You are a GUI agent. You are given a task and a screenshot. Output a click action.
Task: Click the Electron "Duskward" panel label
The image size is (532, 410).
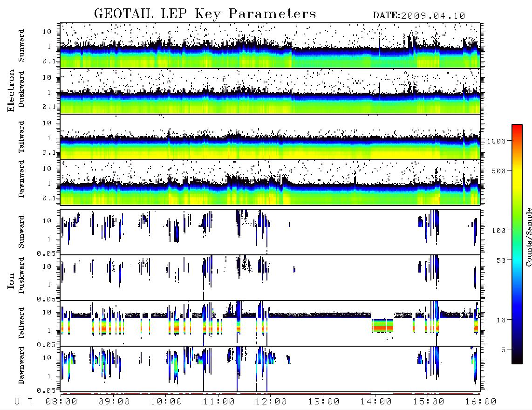pyautogui.click(x=21, y=89)
